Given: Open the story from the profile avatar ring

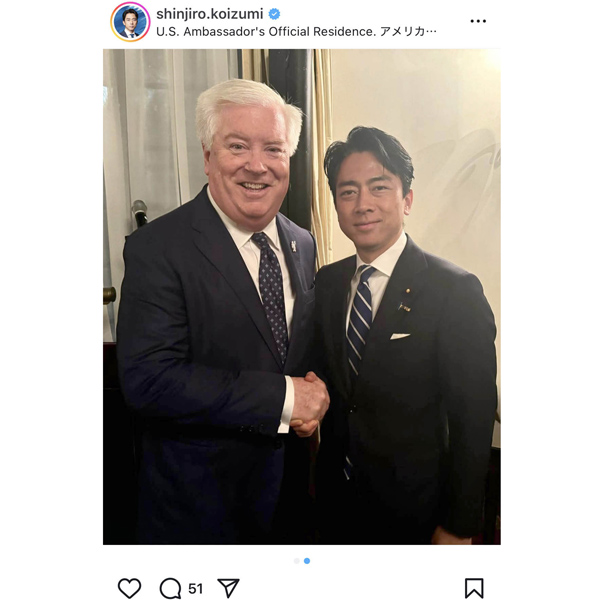Looking at the screenshot, I should pyautogui.click(x=130, y=21).
